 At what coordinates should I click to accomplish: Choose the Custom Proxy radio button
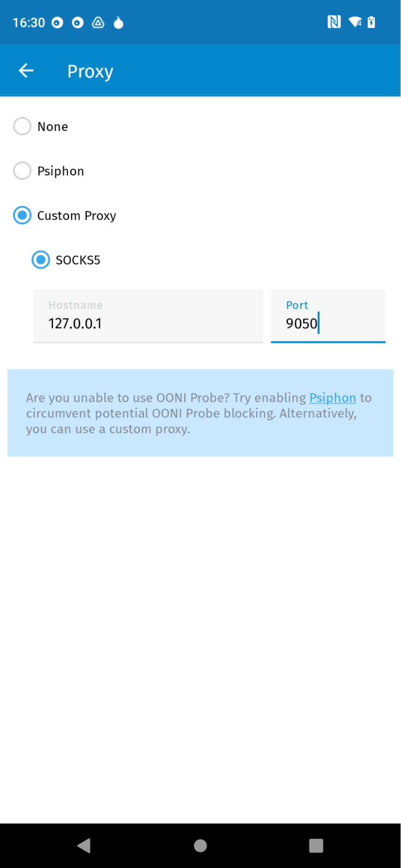coord(22,215)
